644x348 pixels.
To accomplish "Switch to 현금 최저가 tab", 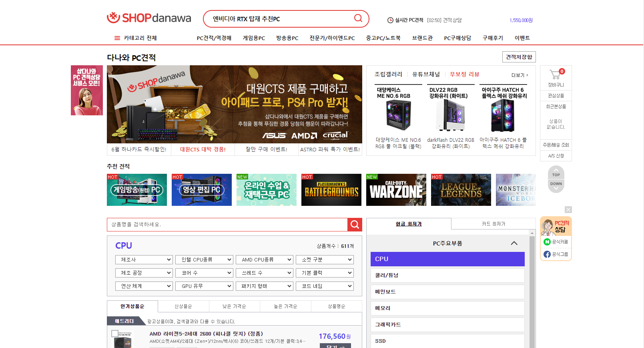I will click(409, 224).
